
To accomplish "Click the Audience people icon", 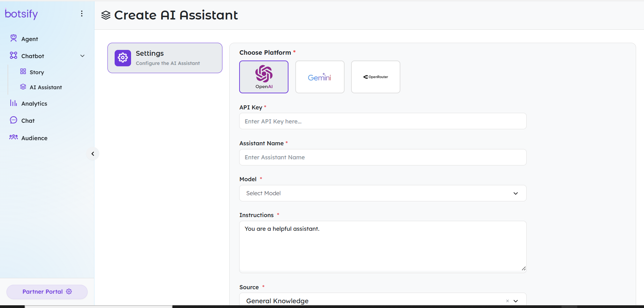I will (x=13, y=137).
